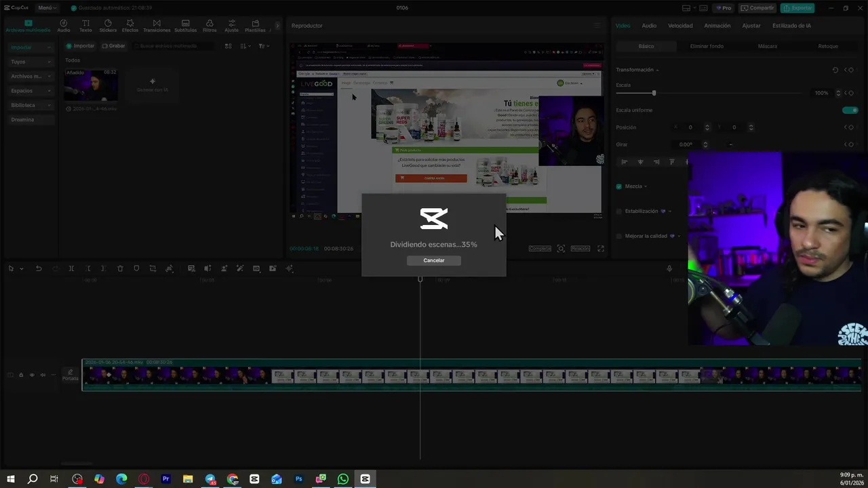
Task: Cancel the scene splitting dialog
Action: [434, 260]
